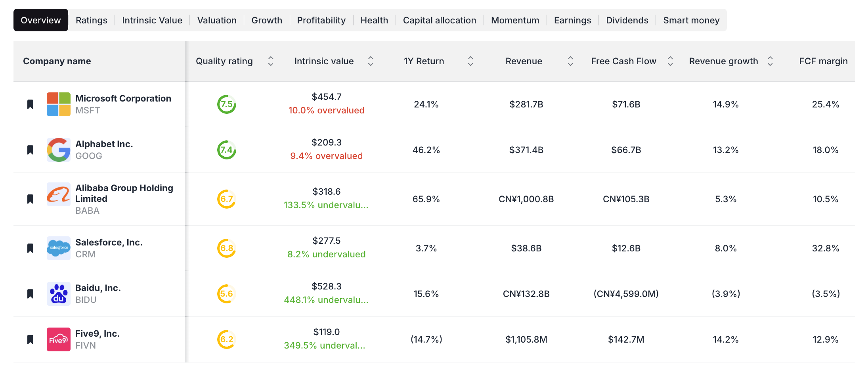
Task: Click the Company name column header
Action: point(57,61)
